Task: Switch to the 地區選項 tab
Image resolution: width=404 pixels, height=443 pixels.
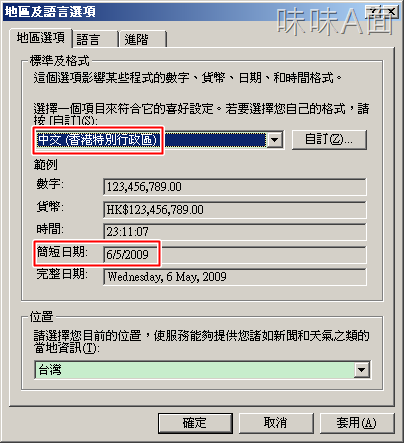Action: tap(41, 38)
